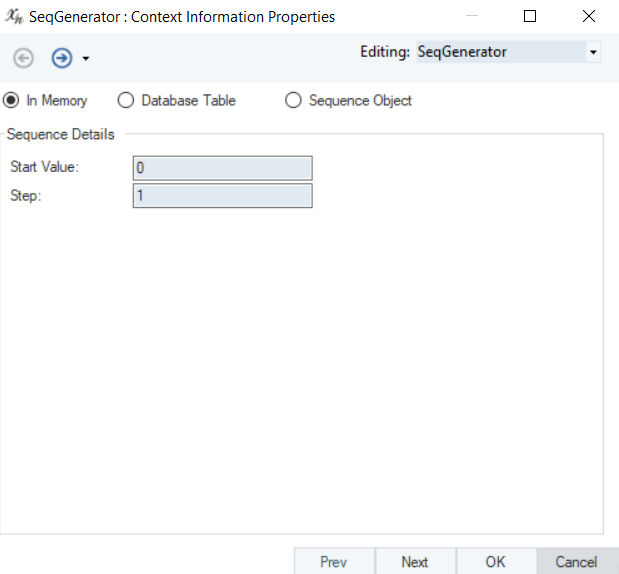The image size is (619, 574).
Task: Click the back navigation arrow icon
Action: 23,58
